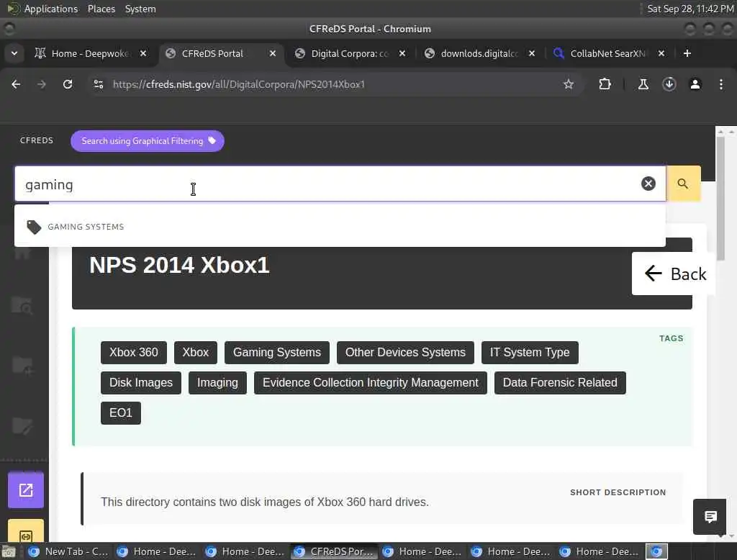This screenshot has width=737, height=560.
Task: Open Chrome Labs flask icon
Action: pos(643,84)
